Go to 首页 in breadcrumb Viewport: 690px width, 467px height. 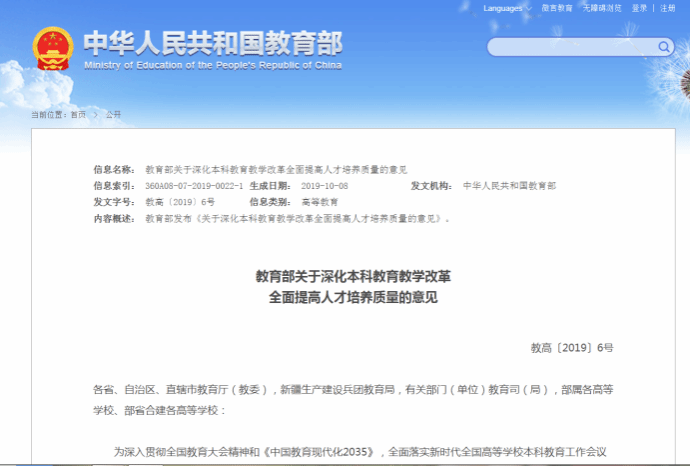coord(78,114)
